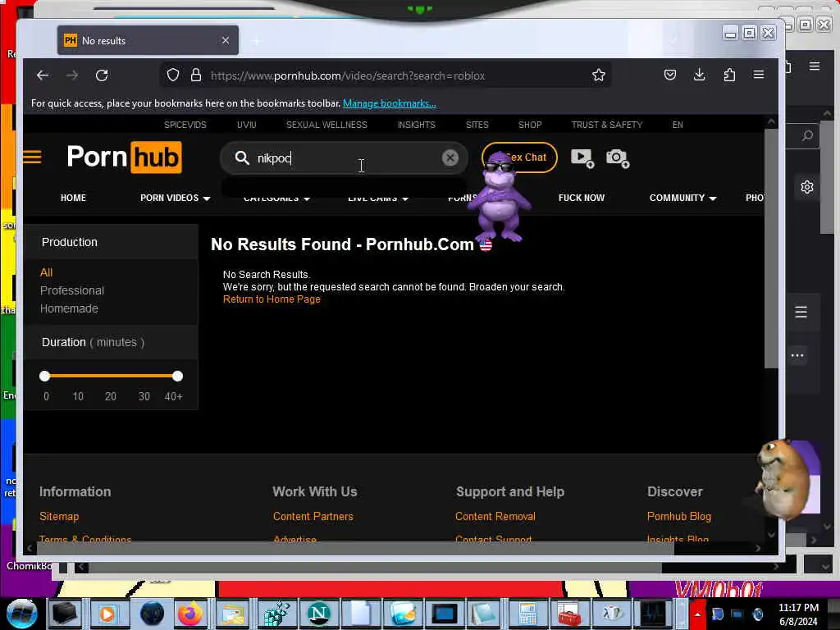The width and height of the screenshot is (840, 630).
Task: Click the magnifier search icon in search box
Action: click(x=242, y=158)
